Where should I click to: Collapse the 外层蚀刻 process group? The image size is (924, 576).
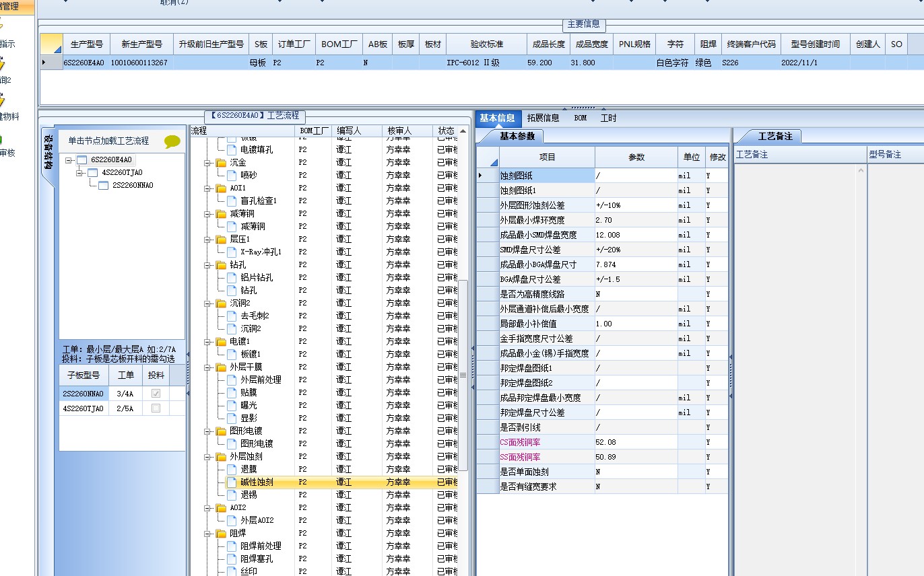208,457
